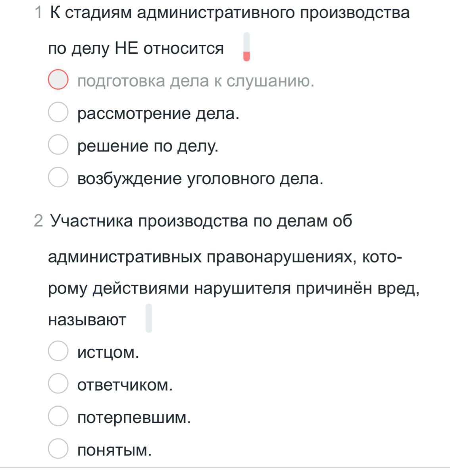Select the 'понятым' radio button
Image resolution: width=450 pixels, height=476 pixels.
(58, 449)
